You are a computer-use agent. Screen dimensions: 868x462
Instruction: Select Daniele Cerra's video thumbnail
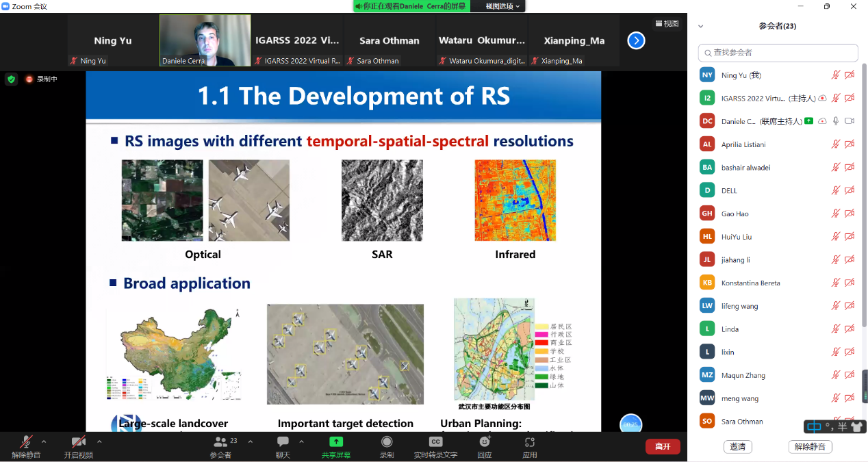[205, 40]
